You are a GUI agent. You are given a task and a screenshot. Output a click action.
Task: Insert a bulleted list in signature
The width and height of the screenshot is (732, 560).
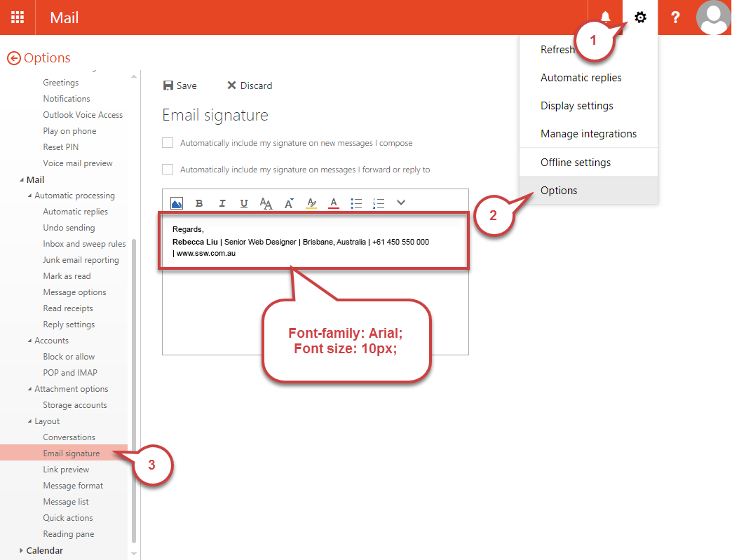tap(356, 203)
